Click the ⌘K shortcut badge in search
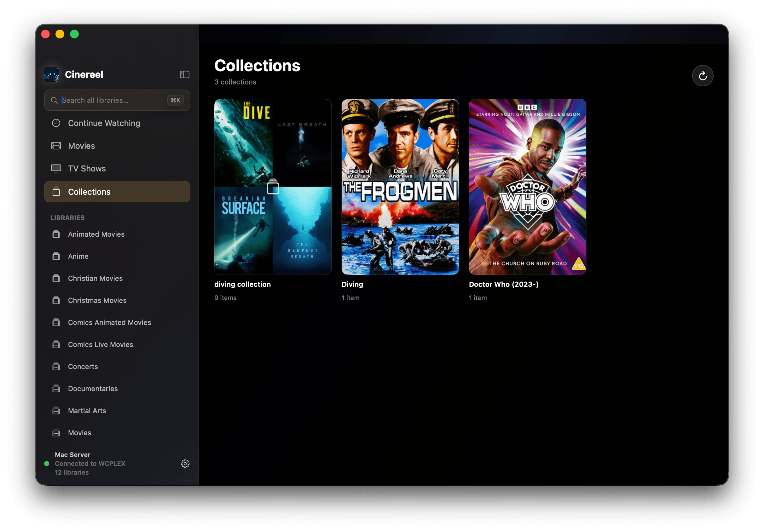Viewport: 764px width, 532px height. pos(175,100)
